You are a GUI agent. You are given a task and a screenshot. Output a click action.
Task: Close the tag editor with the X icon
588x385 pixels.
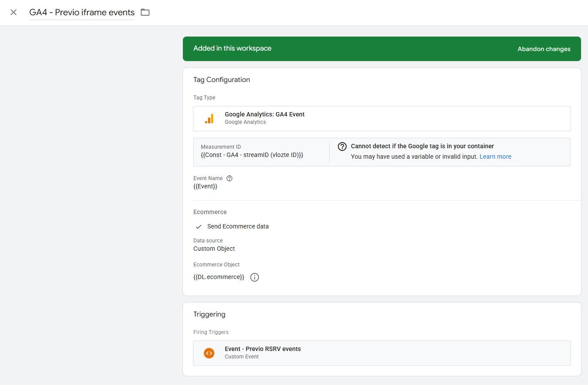point(14,12)
